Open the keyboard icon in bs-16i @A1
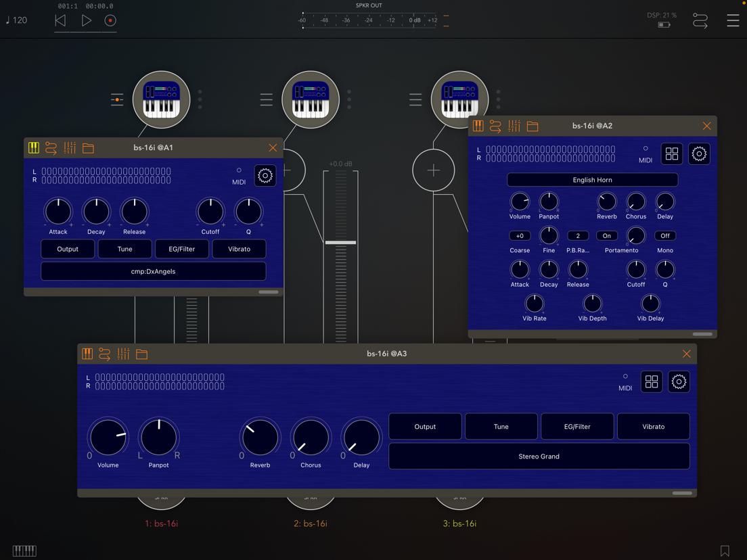Image resolution: width=747 pixels, height=560 pixels. tap(34, 147)
